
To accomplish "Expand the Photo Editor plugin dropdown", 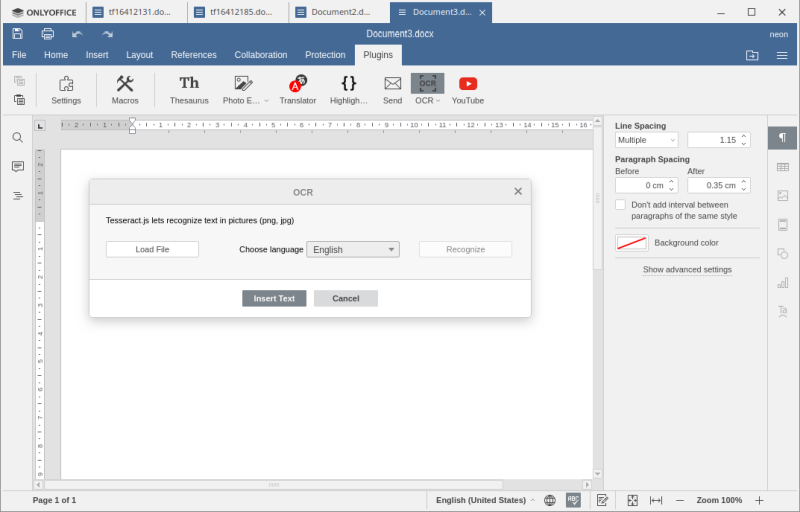I will pos(266,101).
